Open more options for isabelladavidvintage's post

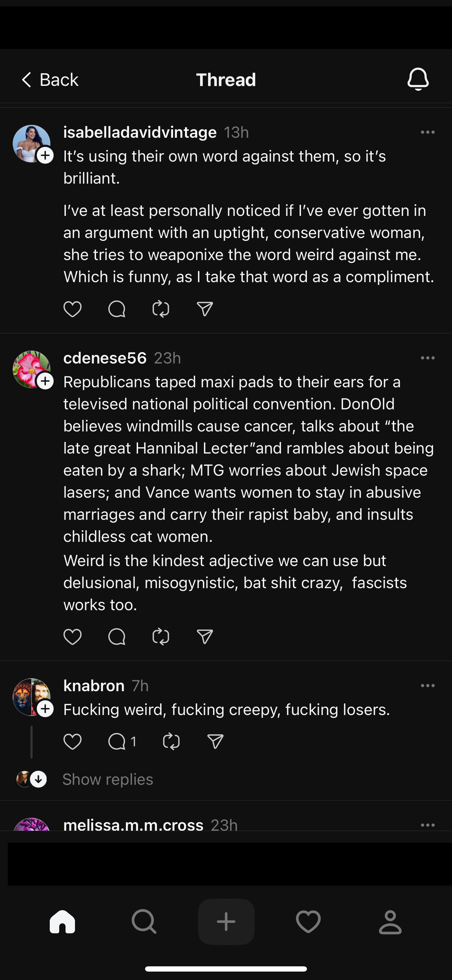pos(428,132)
